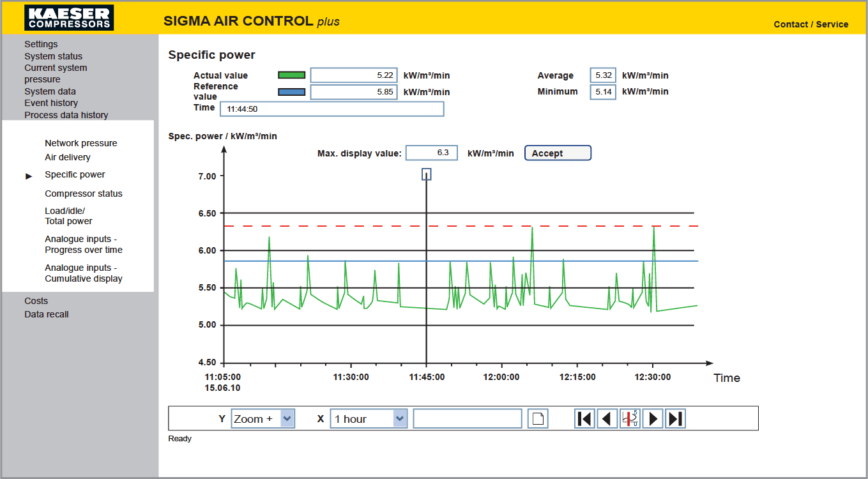Viewport: 868px width, 479px height.
Task: Open Network pressure in the sidebar
Action: pyautogui.click(x=81, y=143)
